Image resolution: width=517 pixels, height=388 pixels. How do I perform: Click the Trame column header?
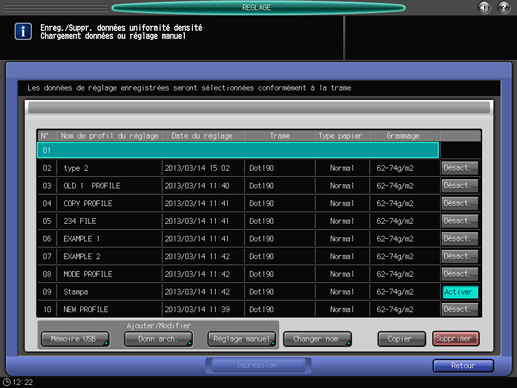point(280,136)
